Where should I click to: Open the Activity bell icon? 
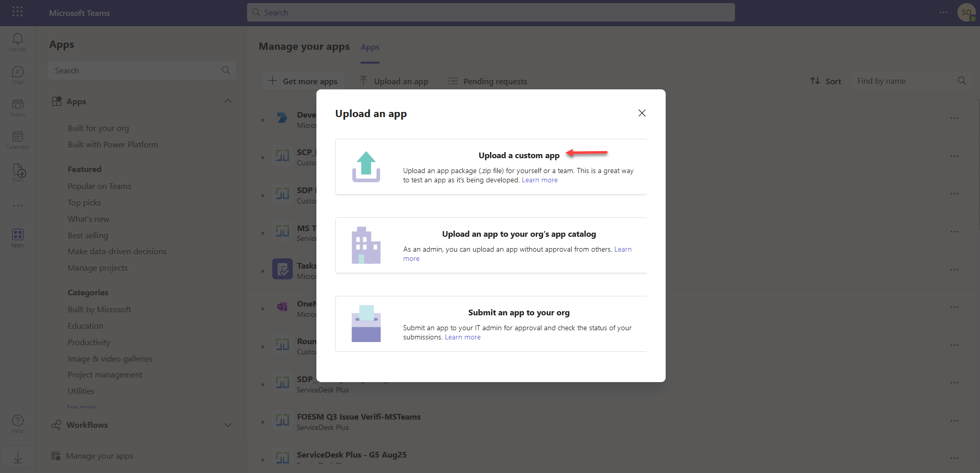pos(17,42)
